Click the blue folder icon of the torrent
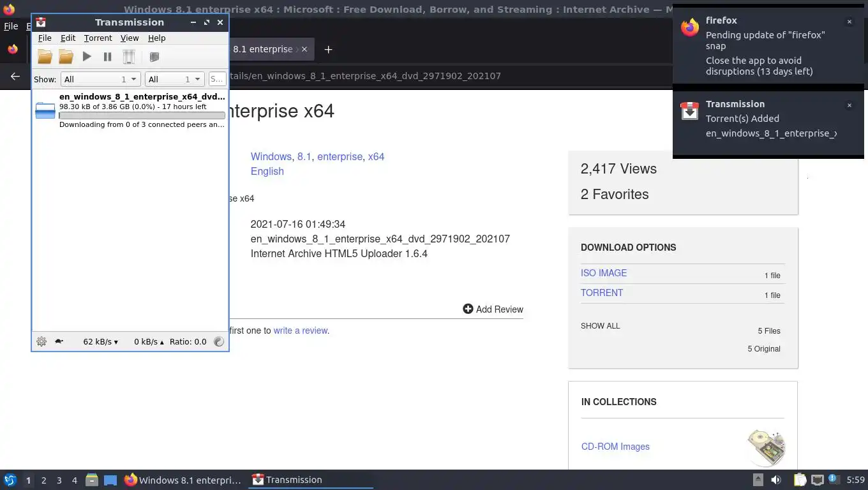868x490 pixels. 45,111
